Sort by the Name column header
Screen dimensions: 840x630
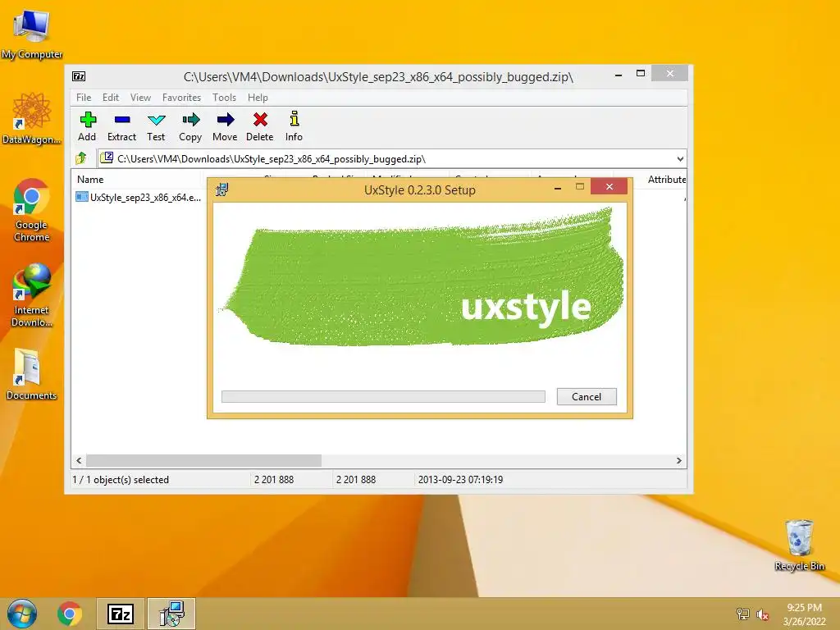coord(137,180)
